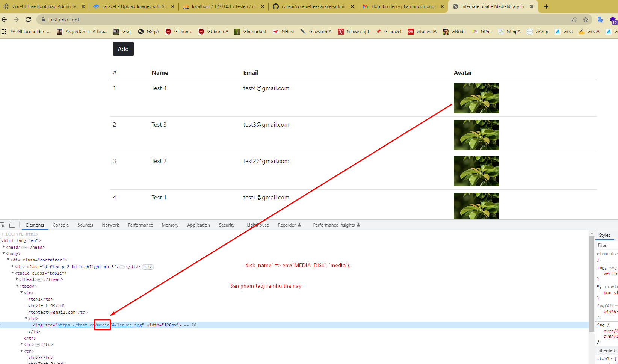
Task: Expand the thead node in DOM tree
Action: point(17,279)
